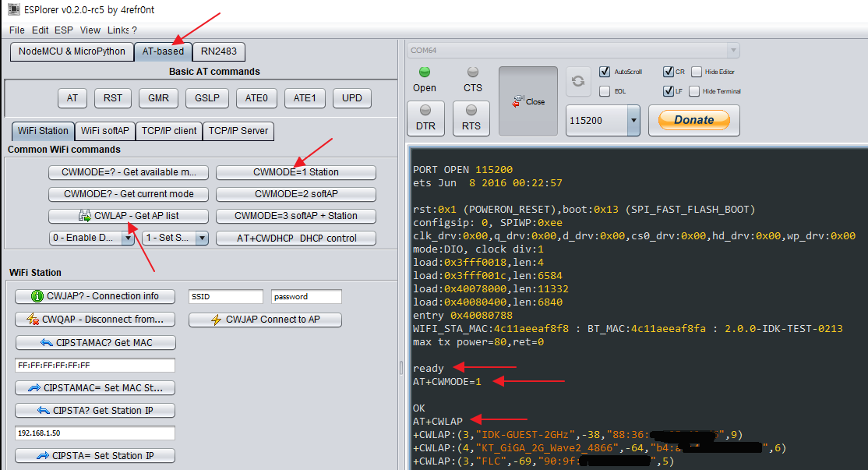Click the CTS indicator LED
Viewport: 868px width, 470px height.
473,72
